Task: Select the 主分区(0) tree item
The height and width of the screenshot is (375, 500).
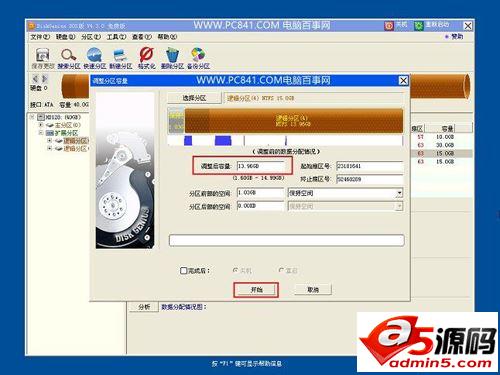Action: (x=68, y=125)
